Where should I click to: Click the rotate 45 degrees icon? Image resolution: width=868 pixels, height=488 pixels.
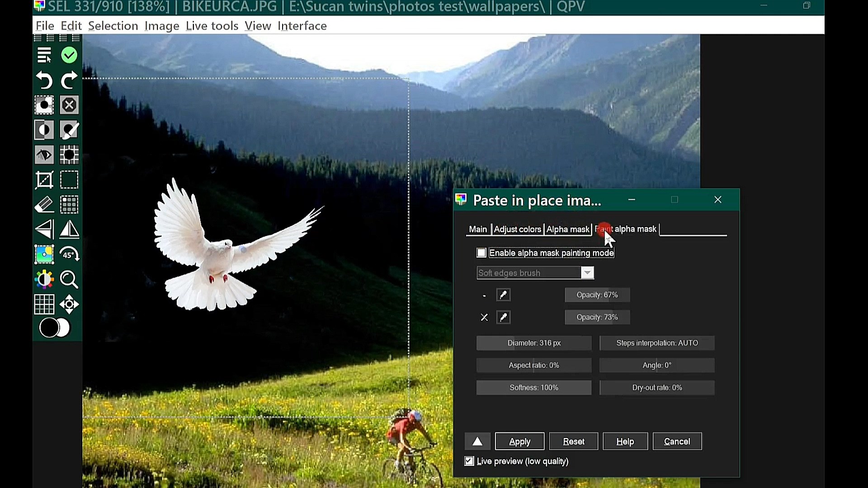(69, 254)
